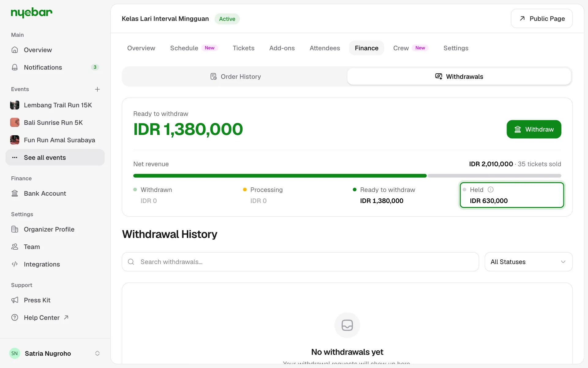The width and height of the screenshot is (588, 368).
Task: Open Bali Sunrise Run 5K event
Action: [x=55, y=123]
